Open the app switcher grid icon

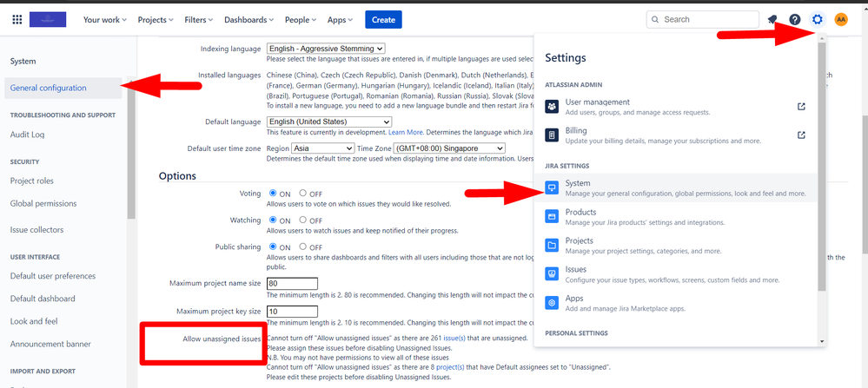[17, 19]
